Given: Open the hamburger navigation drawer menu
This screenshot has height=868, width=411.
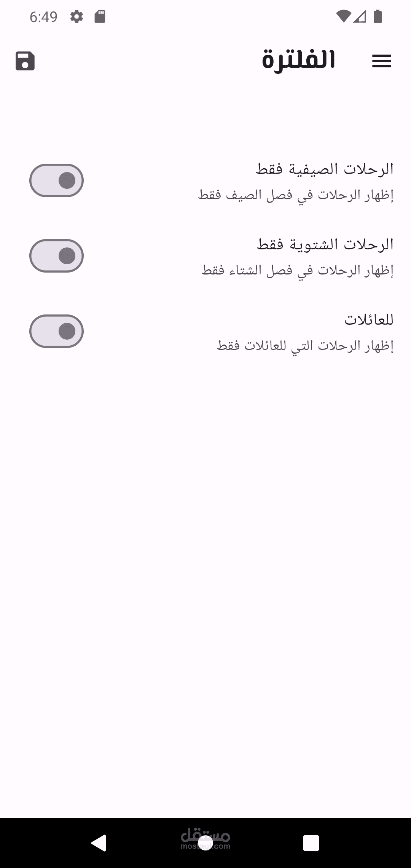Looking at the screenshot, I should coord(381,61).
